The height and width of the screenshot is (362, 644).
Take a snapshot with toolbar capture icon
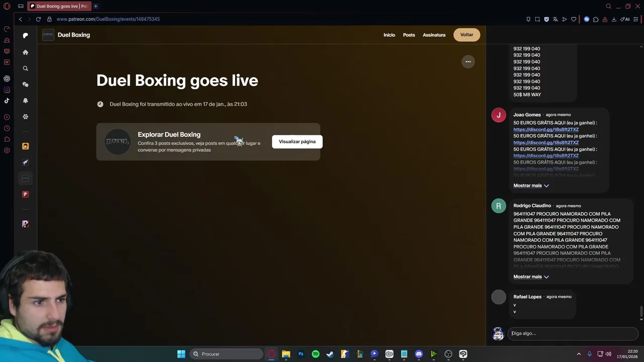537,19
